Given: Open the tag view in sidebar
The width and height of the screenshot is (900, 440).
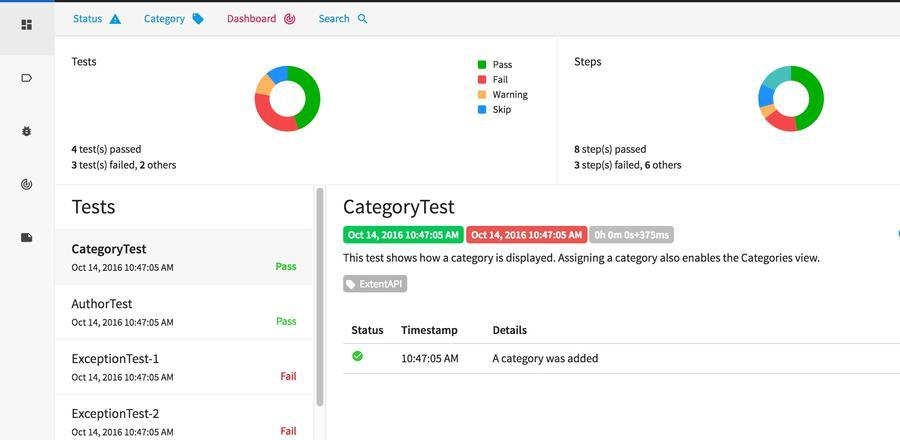Looking at the screenshot, I should click(x=26, y=78).
